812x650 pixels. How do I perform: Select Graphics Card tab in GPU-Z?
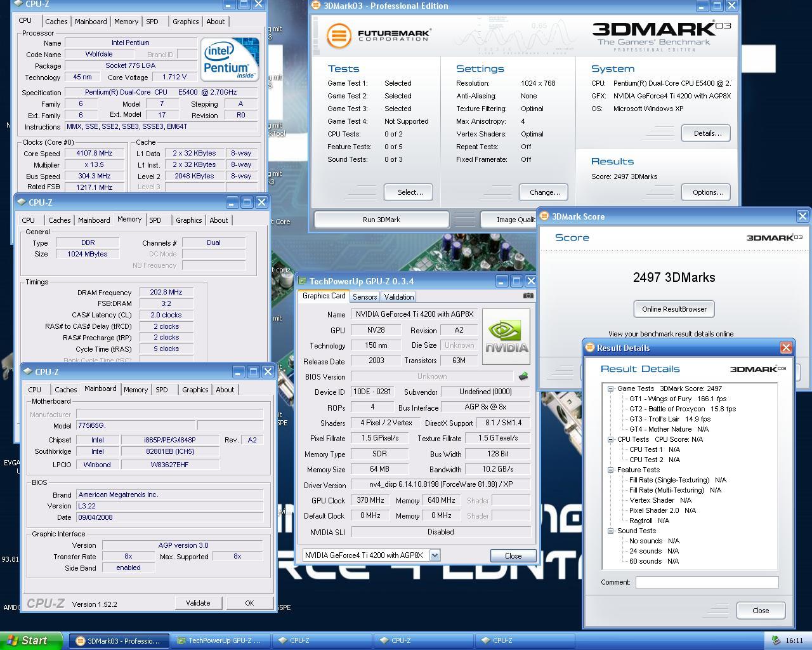(324, 296)
